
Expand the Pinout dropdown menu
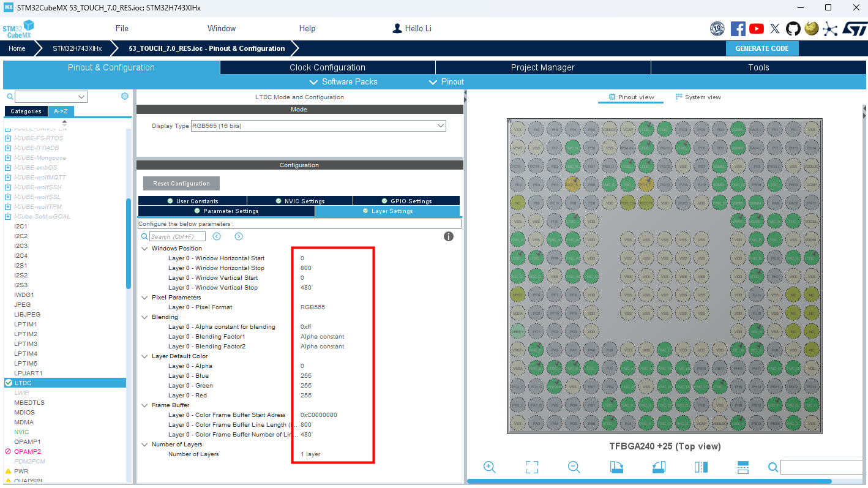coord(447,81)
